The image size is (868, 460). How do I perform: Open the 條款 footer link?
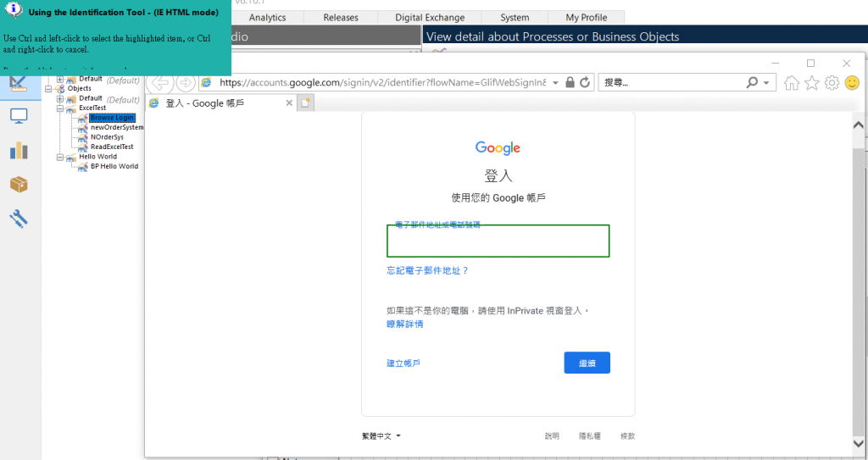pyautogui.click(x=628, y=436)
